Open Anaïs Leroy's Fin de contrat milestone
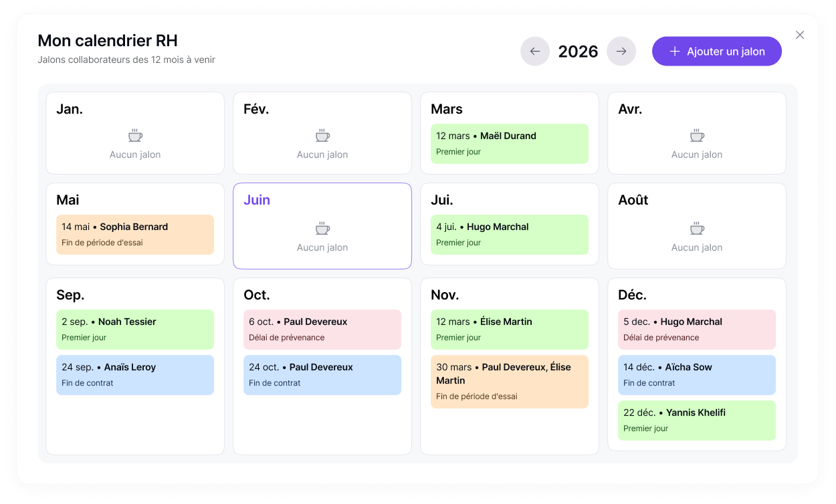836x504 pixels. pyautogui.click(x=135, y=375)
